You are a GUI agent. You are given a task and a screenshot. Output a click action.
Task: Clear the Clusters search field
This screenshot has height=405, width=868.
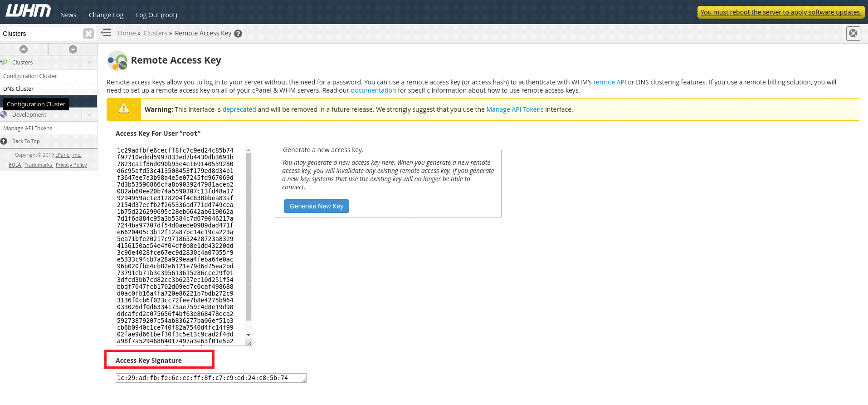88,34
